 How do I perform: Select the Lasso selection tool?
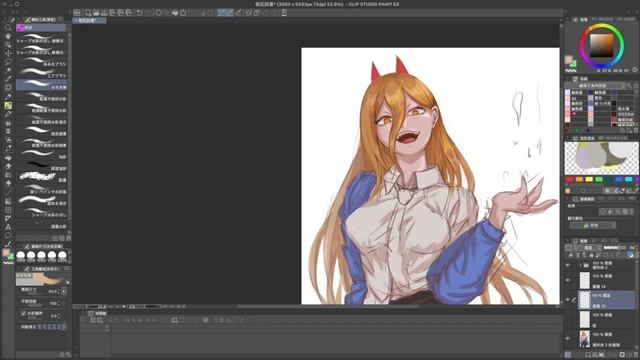pyautogui.click(x=8, y=62)
